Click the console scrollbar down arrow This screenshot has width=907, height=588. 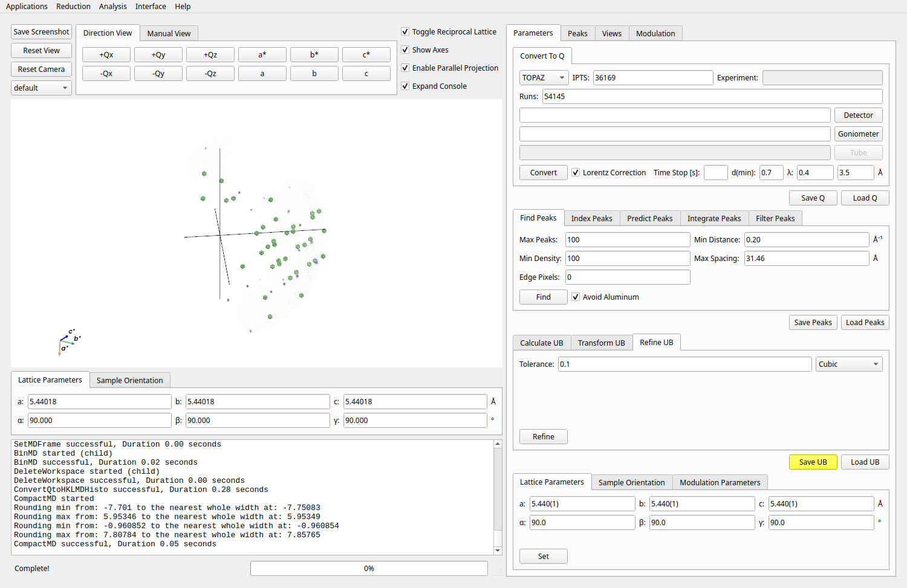coord(498,551)
